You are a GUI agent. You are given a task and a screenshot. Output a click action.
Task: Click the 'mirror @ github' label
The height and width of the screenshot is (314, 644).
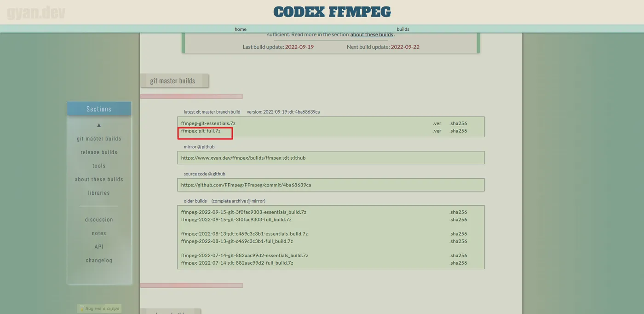pos(199,147)
